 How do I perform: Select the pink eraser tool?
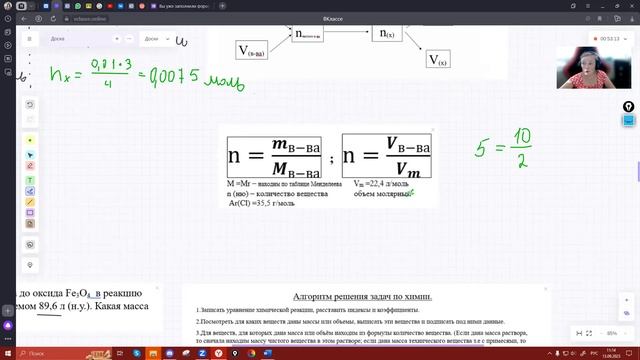[x=30, y=166]
